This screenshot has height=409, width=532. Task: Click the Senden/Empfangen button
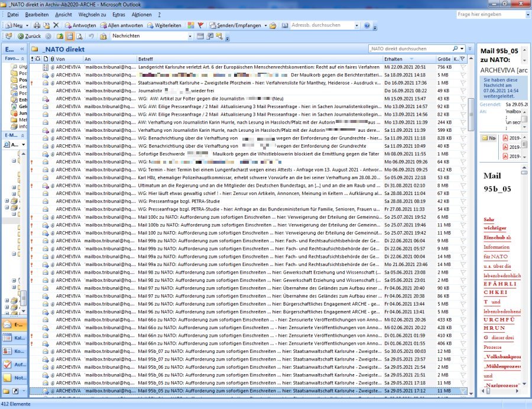coord(235,25)
